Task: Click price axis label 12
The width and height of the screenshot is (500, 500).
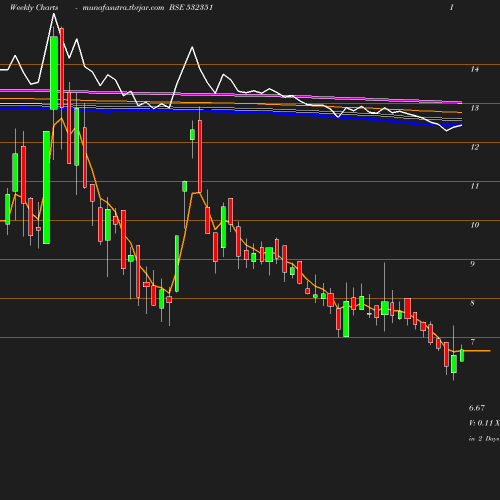Action: coord(475,147)
